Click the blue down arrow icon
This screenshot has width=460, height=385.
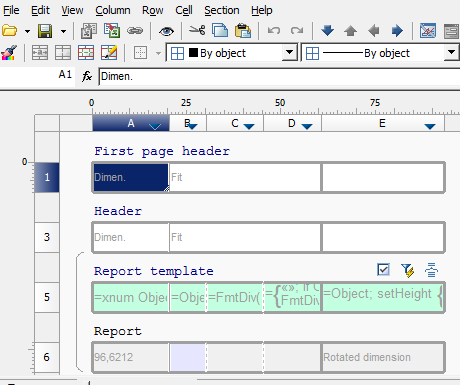[x=327, y=30]
